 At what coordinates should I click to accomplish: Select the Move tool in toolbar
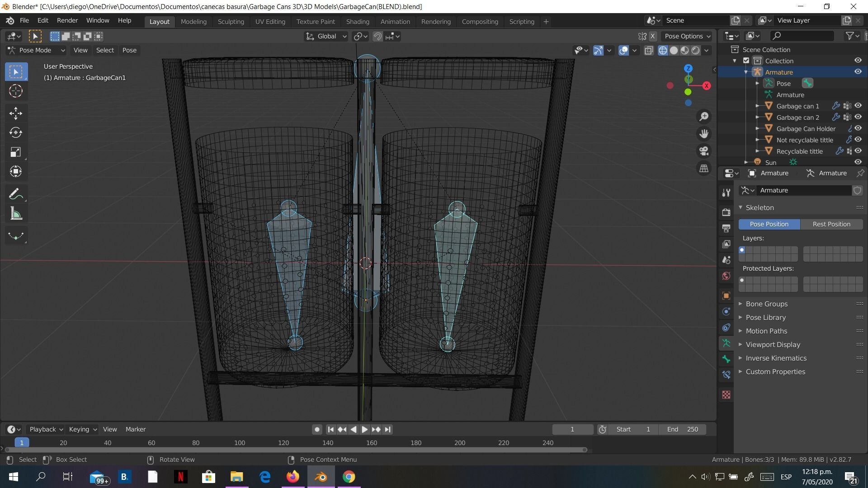point(16,113)
